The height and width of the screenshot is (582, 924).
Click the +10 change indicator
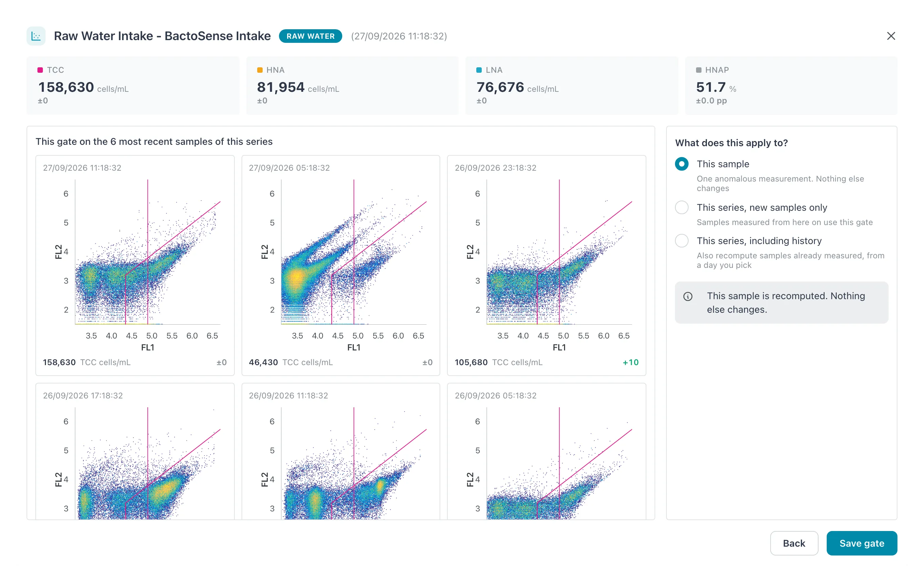[630, 362]
